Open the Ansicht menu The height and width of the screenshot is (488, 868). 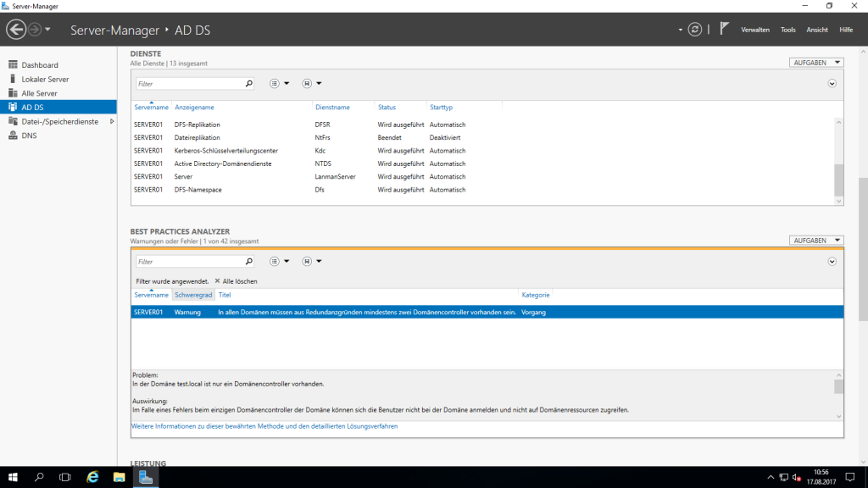pos(817,30)
